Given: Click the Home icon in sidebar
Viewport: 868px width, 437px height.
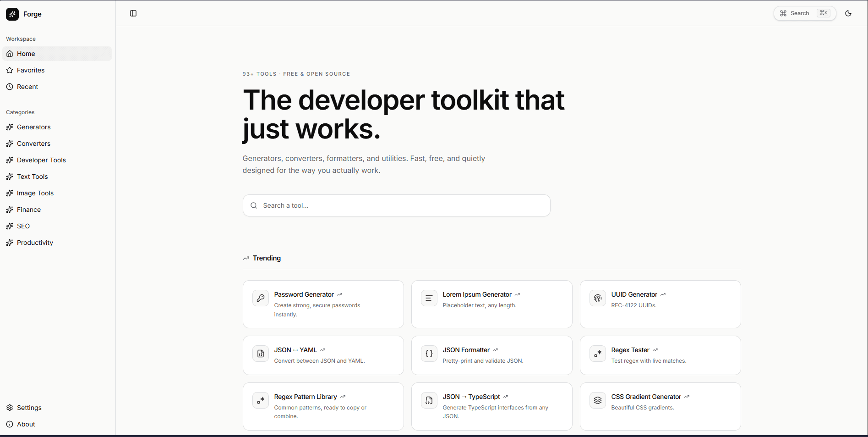Looking at the screenshot, I should (x=10, y=54).
